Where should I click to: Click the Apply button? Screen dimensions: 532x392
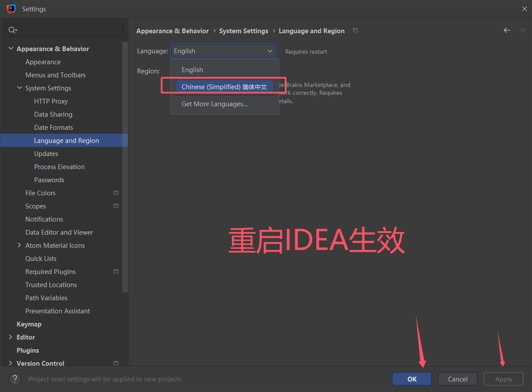504,379
